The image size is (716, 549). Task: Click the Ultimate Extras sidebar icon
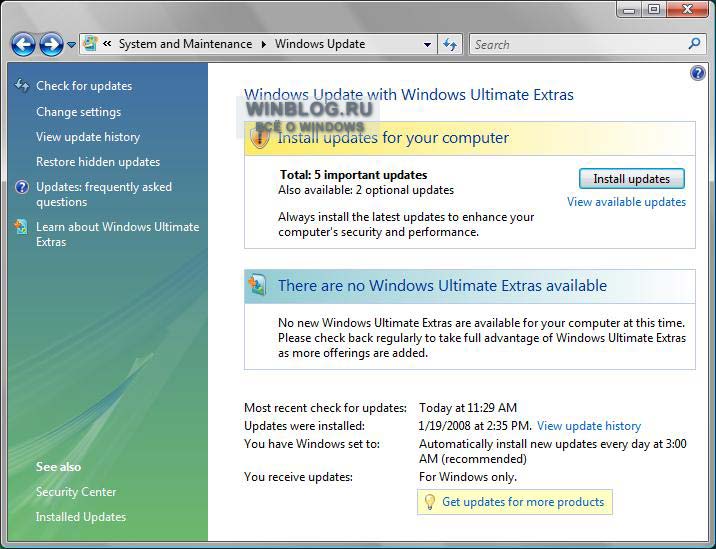point(21,227)
